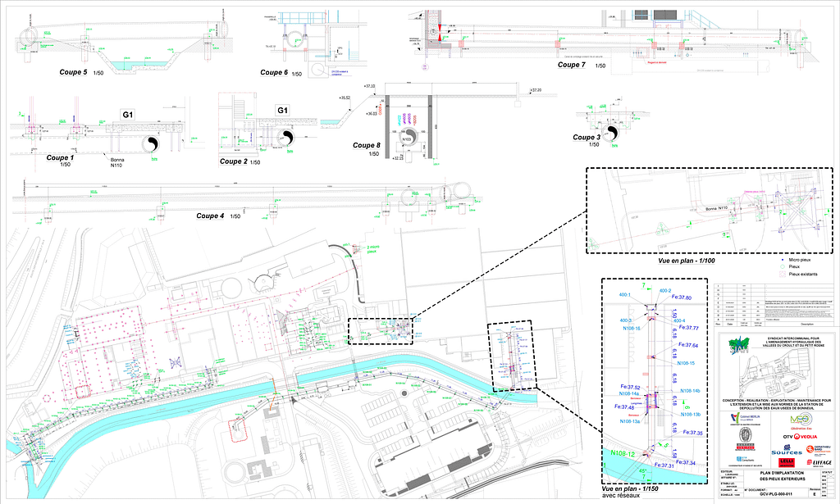
Task: Click the Coupe 5 section title
Action: click(x=74, y=73)
